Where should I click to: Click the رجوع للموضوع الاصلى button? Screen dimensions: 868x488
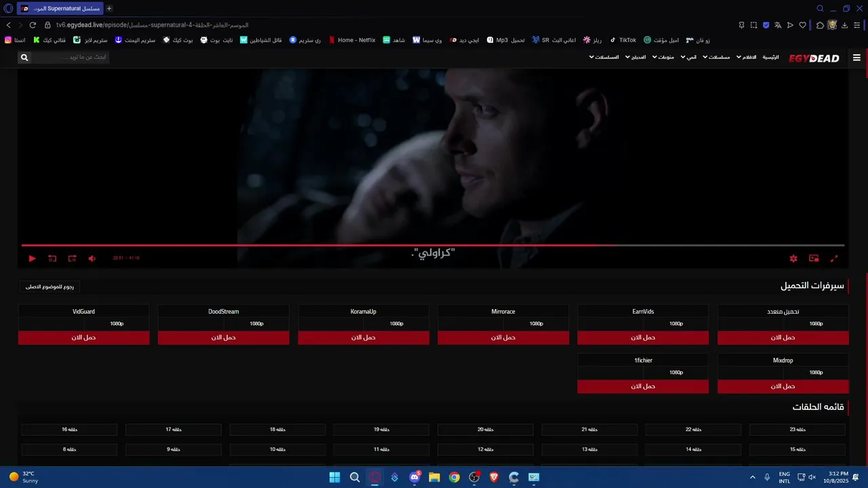click(x=50, y=287)
